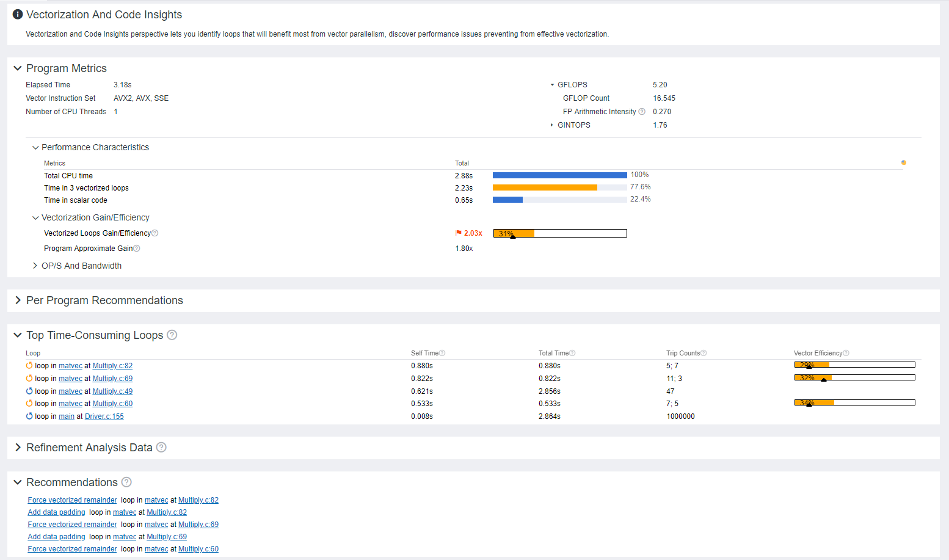Screen dimensions: 949x560
Task: Expand the OP/S And Bandwidth section
Action: [35, 266]
